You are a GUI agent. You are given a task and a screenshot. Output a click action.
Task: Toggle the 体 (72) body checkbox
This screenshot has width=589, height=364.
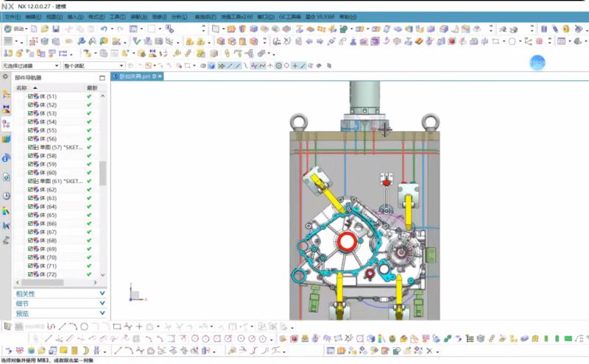click(31, 274)
